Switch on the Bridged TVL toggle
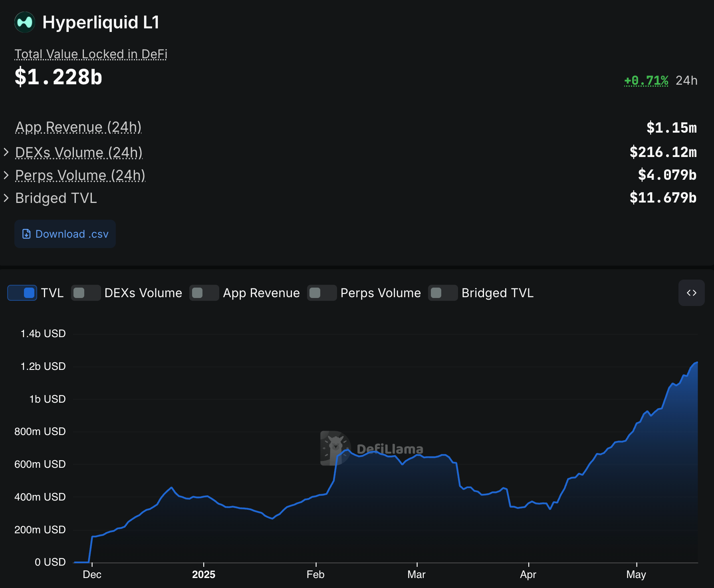 click(x=443, y=293)
